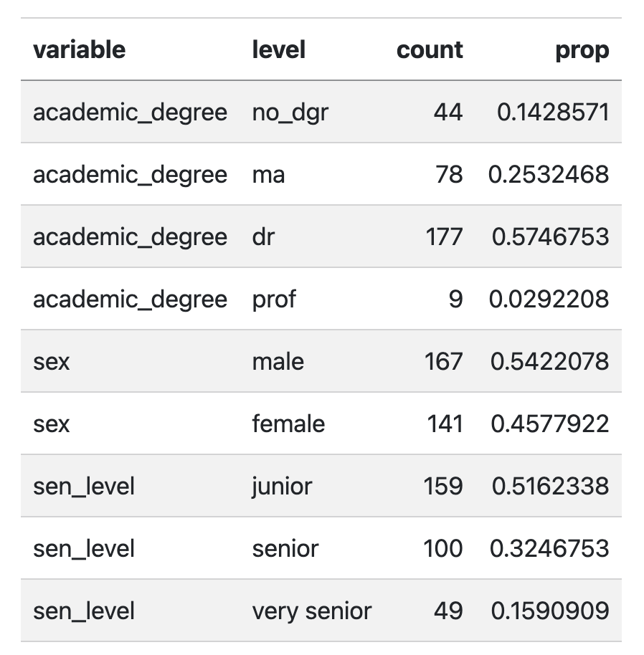Image resolution: width=644 pixels, height=655 pixels.
Task: Select the female level cell
Action: click(x=288, y=424)
